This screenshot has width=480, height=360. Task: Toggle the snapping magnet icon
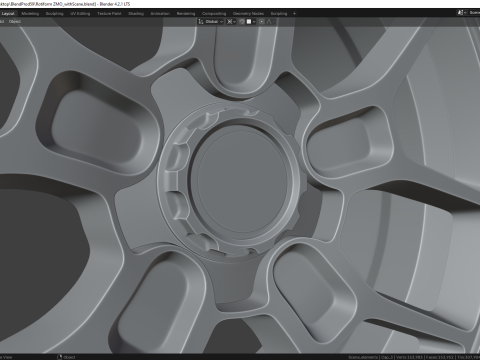pyautogui.click(x=242, y=21)
